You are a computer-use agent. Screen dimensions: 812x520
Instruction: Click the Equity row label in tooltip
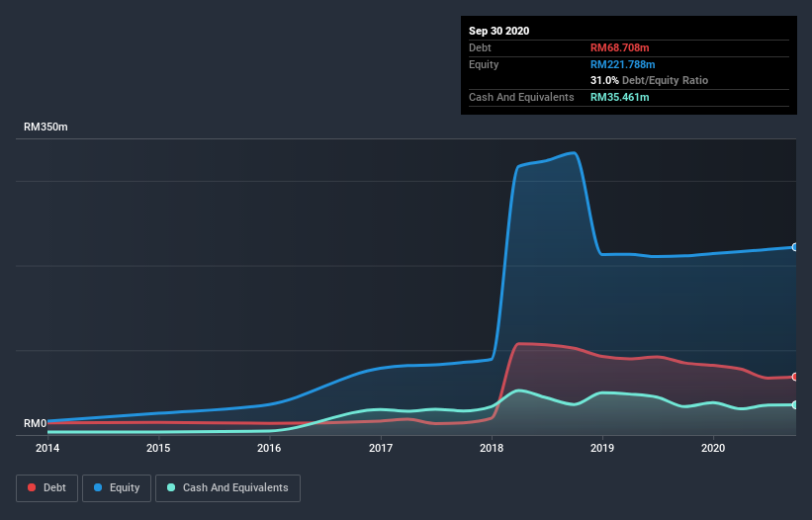click(x=484, y=64)
